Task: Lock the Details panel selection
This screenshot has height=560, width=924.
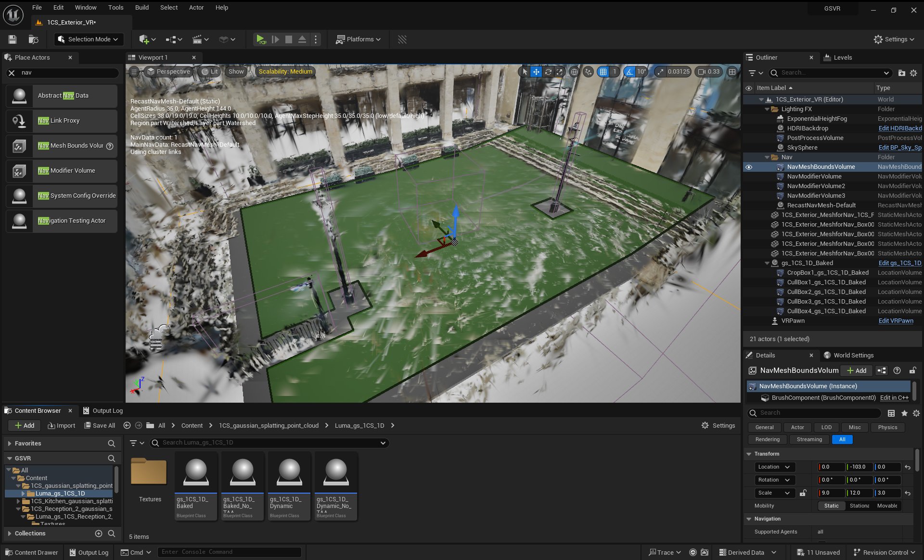Action: click(912, 370)
